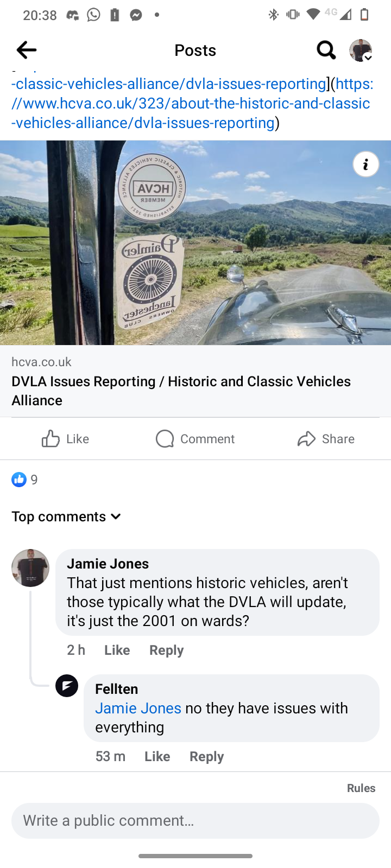View the 9 like reactions
The height and width of the screenshot is (868, 391).
click(24, 480)
